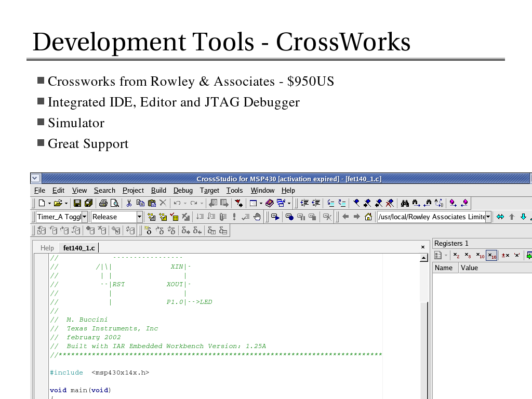Click the Find Next binoculars icon

click(416, 203)
